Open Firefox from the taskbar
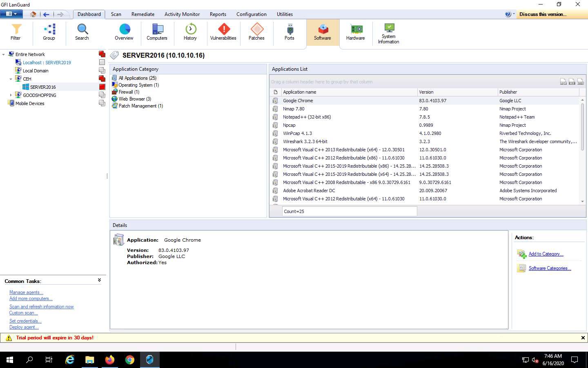The width and height of the screenshot is (588, 368). (109, 360)
